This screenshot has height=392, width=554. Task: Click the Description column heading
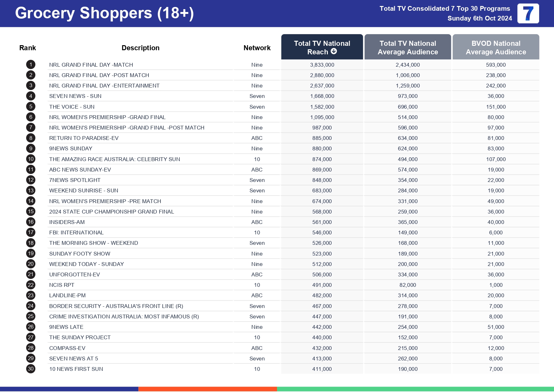pyautogui.click(x=140, y=48)
